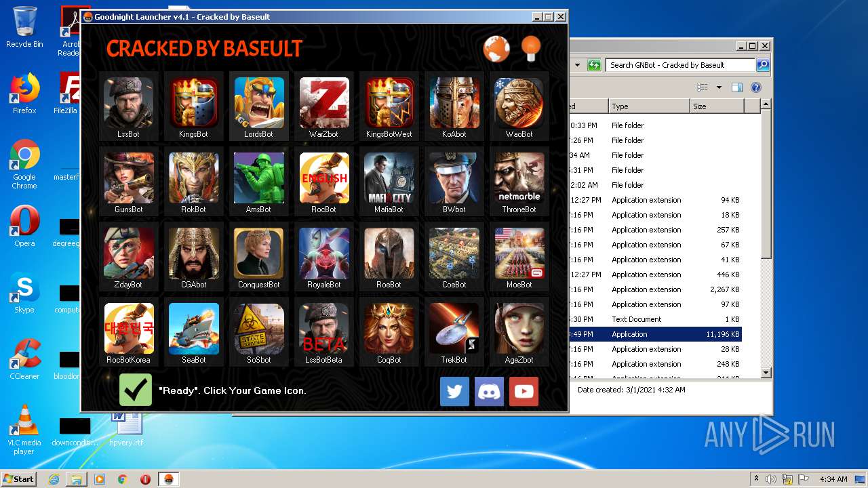This screenshot has height=488, width=868.
Task: Open the Discord link button
Action: [x=489, y=391]
